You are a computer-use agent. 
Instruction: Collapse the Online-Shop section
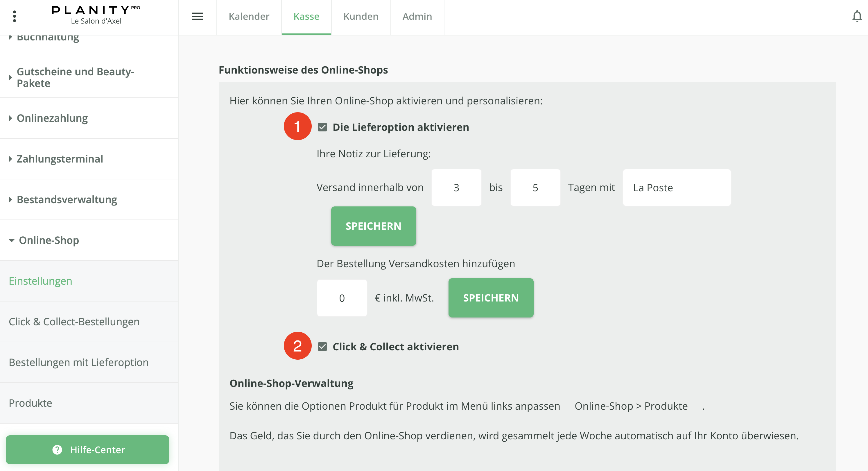(49, 240)
